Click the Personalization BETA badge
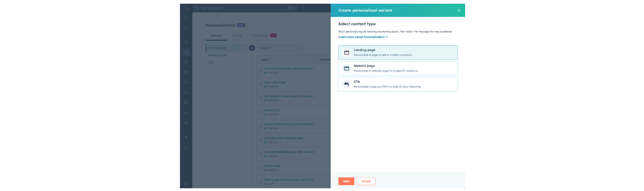The width and height of the screenshot is (644, 191). (241, 25)
